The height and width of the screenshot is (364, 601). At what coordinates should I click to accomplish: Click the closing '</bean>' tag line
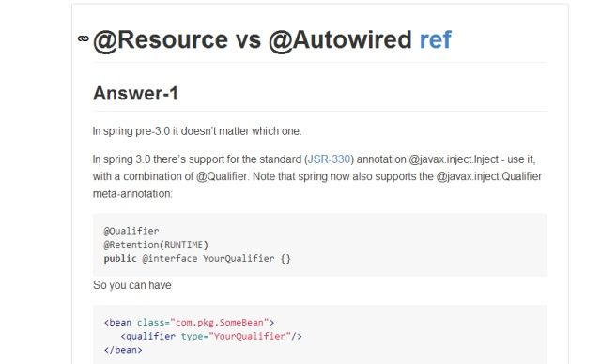tap(123, 350)
